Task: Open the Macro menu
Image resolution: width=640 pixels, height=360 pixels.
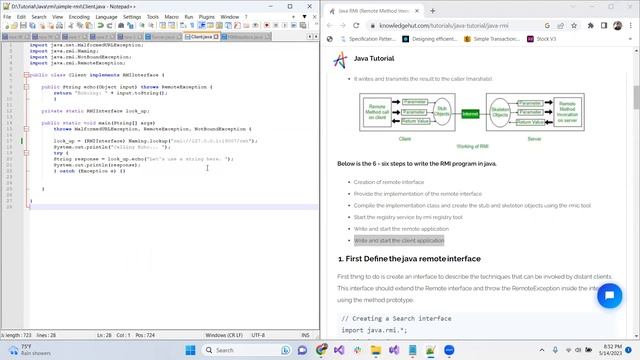Action: pyautogui.click(x=171, y=17)
